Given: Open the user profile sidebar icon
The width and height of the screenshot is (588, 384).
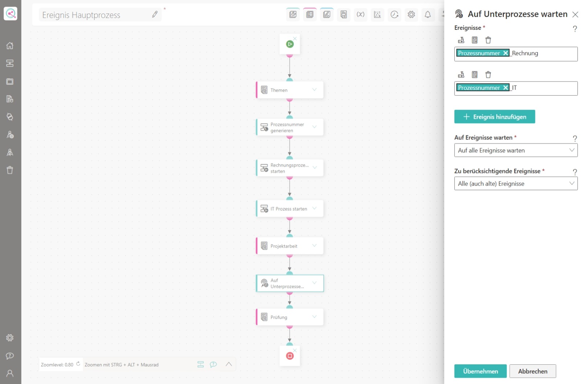Looking at the screenshot, I should coord(10,373).
